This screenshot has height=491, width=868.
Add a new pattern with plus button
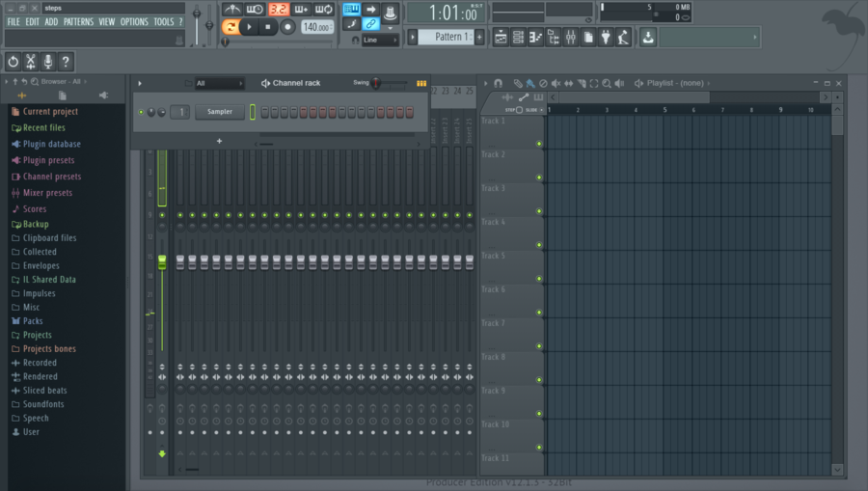(479, 37)
